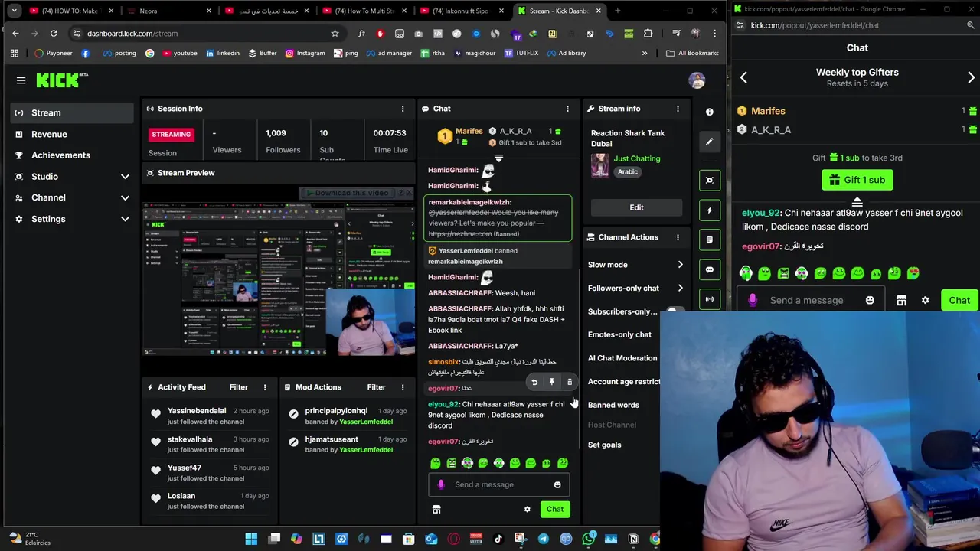Open AI Chat Moderation channel action
The height and width of the screenshot is (551, 980).
(x=622, y=358)
